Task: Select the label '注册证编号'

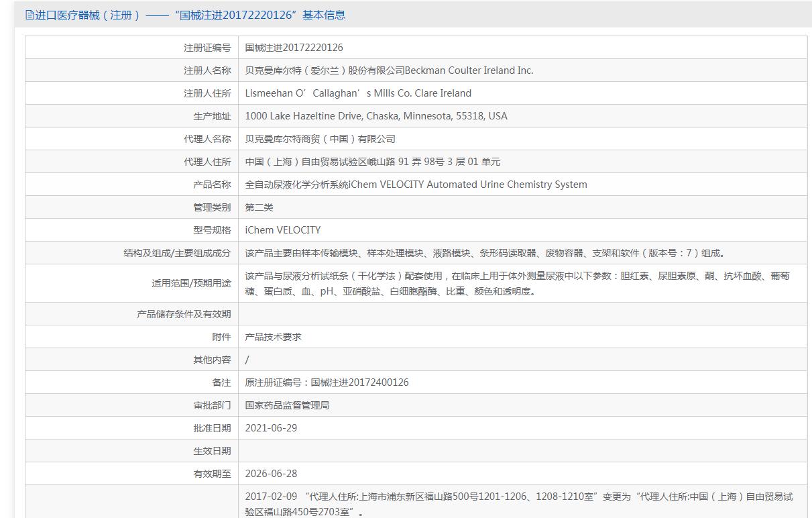Action: point(207,48)
